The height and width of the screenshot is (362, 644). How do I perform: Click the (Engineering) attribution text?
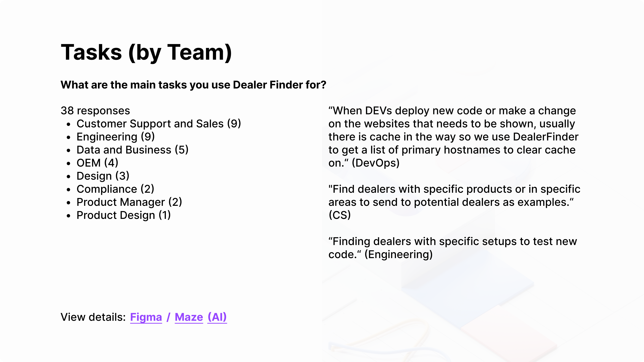398,255
